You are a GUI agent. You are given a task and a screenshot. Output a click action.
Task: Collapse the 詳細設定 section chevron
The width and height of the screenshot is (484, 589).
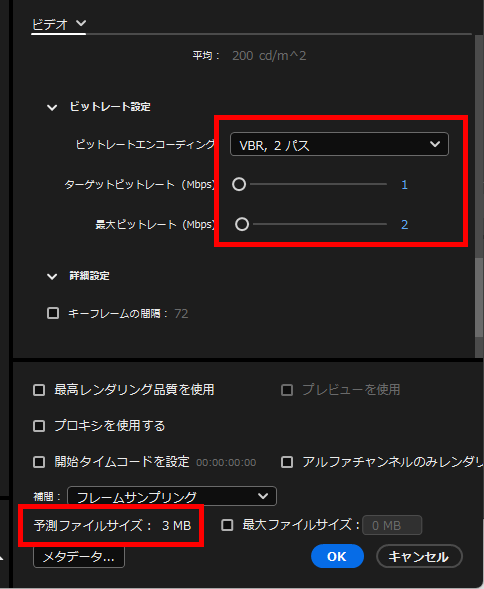[52, 277]
